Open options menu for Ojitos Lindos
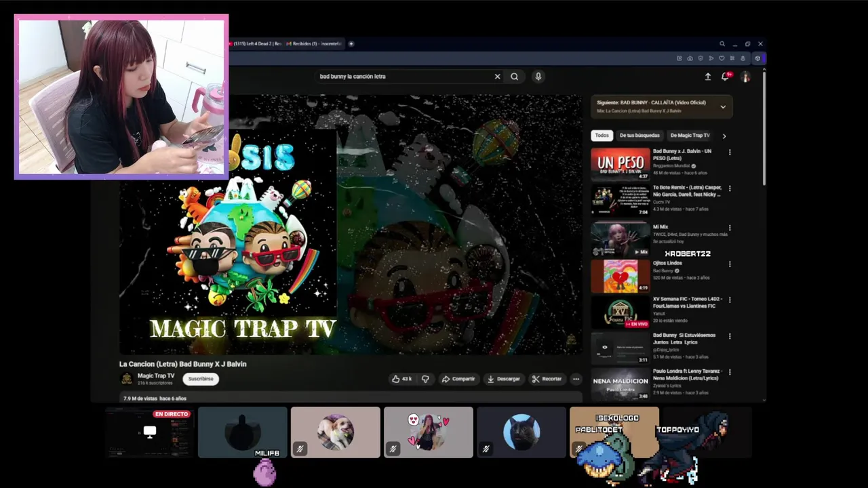868x488 pixels. (730, 264)
